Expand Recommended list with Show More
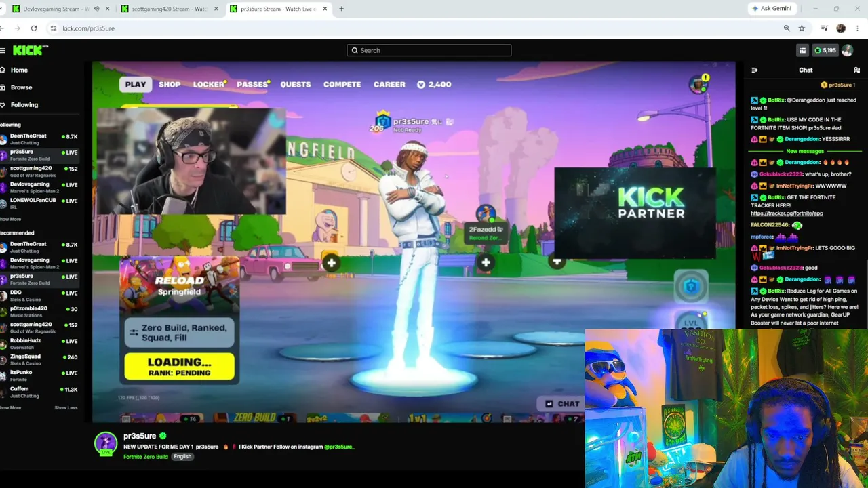 click(10, 407)
